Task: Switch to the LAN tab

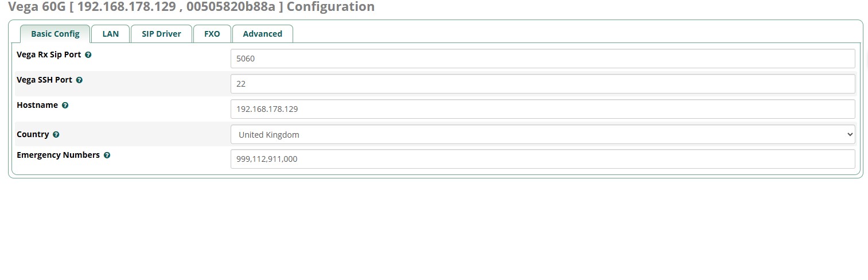Action: pyautogui.click(x=111, y=34)
